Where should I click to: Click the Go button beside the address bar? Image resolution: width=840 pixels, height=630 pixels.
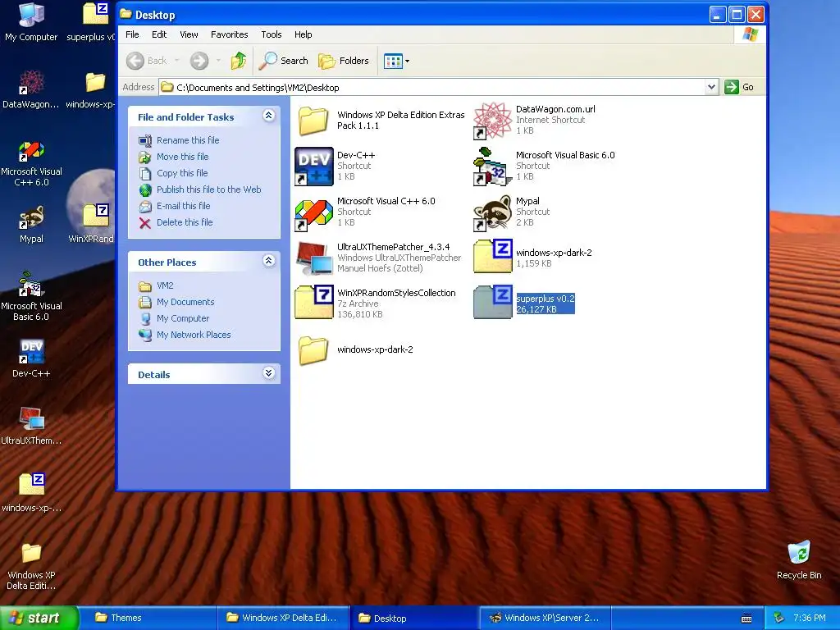click(739, 87)
